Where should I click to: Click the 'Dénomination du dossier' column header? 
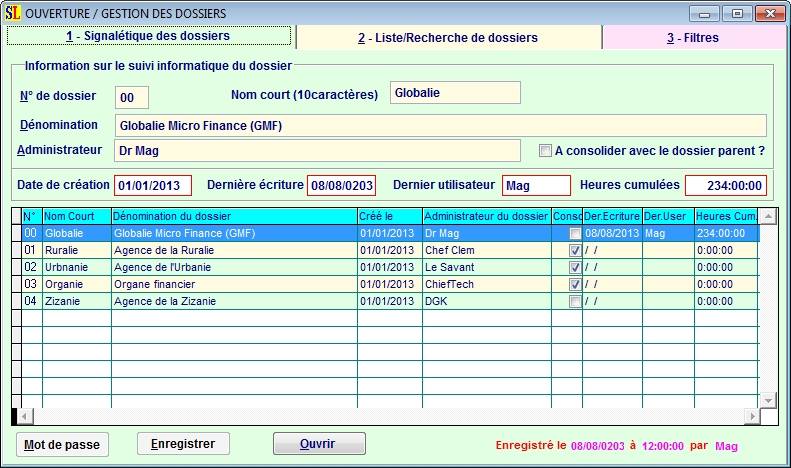(234, 216)
